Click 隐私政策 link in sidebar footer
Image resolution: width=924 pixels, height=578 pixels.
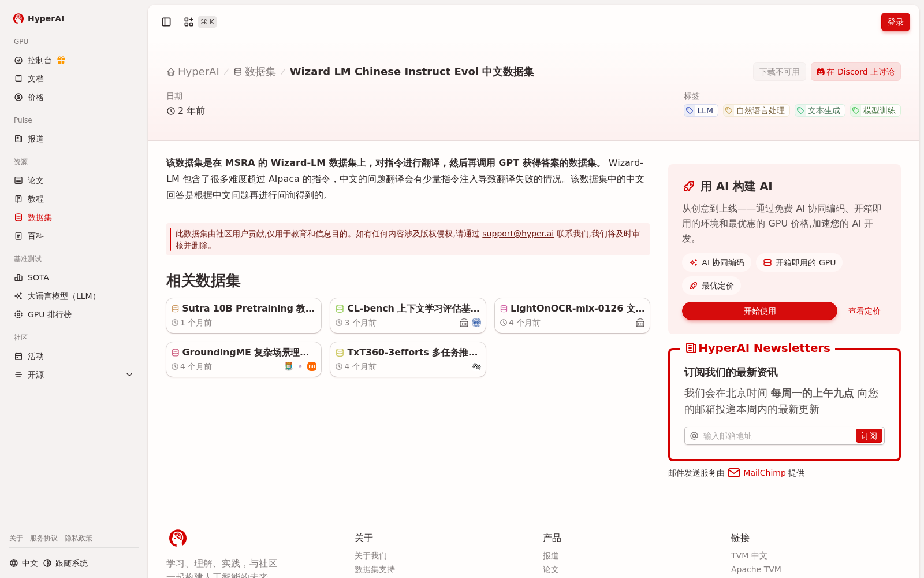coord(79,538)
